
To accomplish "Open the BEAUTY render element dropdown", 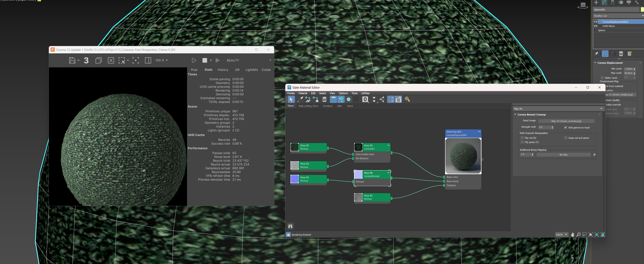I will coord(249,60).
